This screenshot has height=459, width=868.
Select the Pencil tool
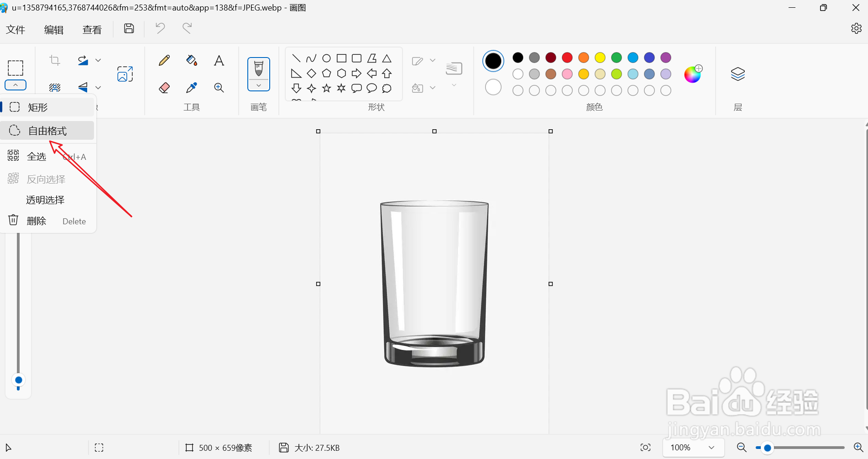164,60
